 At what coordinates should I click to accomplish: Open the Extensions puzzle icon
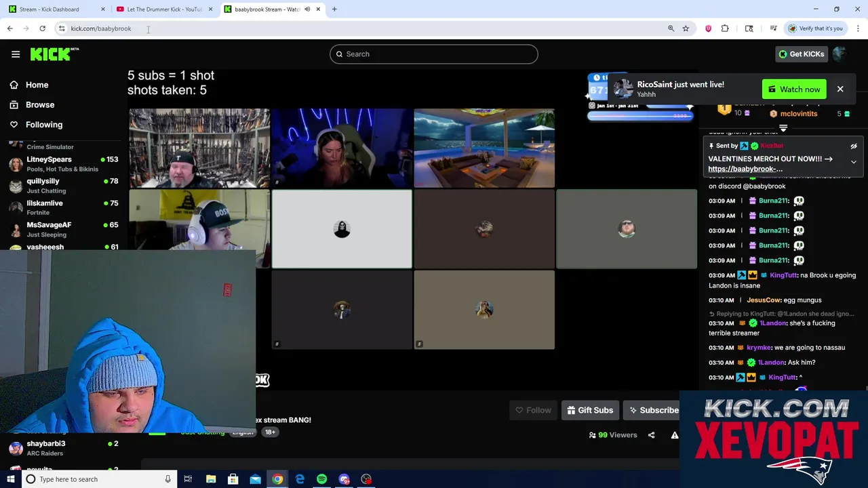pyautogui.click(x=725, y=28)
